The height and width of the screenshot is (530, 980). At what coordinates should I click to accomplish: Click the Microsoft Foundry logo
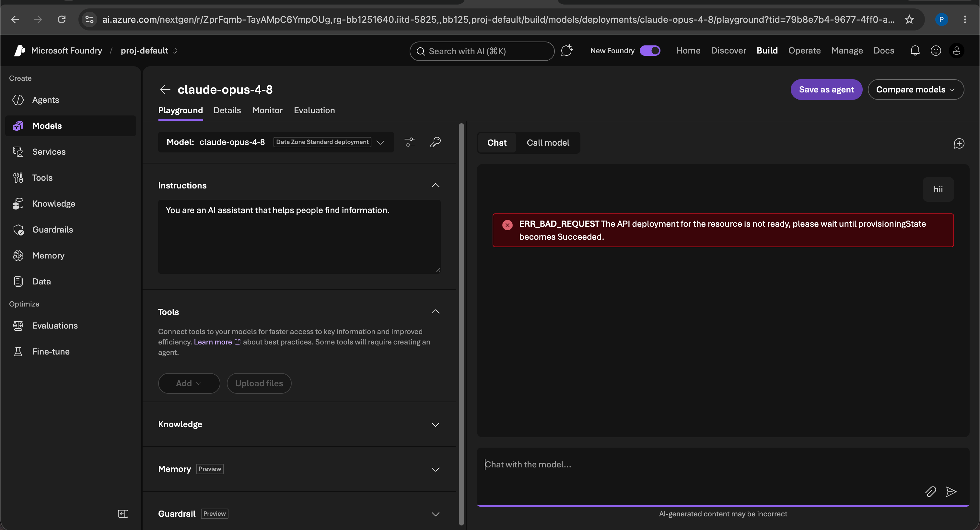click(20, 51)
